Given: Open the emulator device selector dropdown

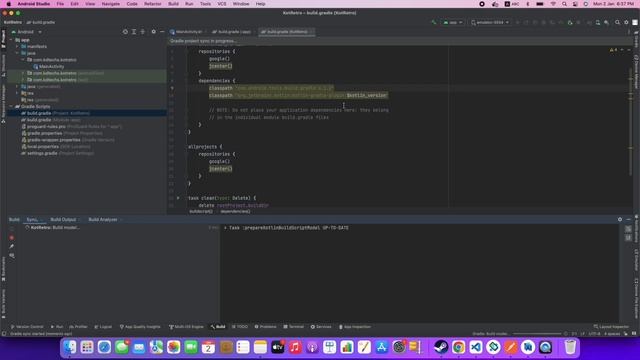Looking at the screenshot, I should 490,22.
